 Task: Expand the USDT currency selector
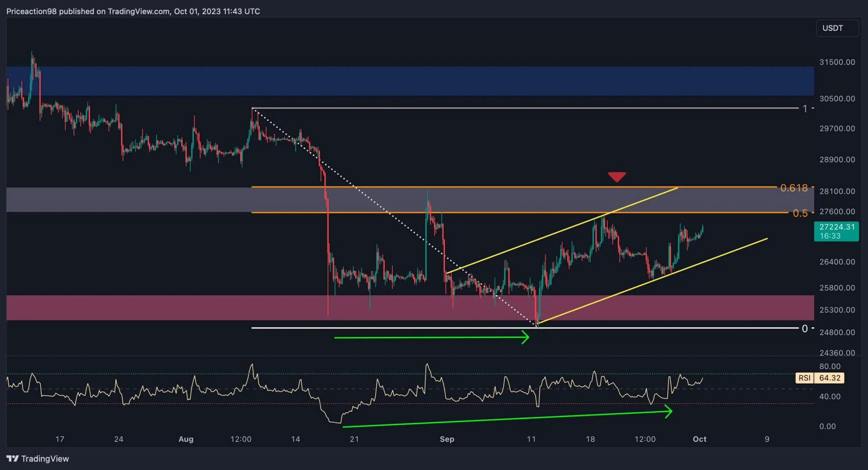coord(837,28)
